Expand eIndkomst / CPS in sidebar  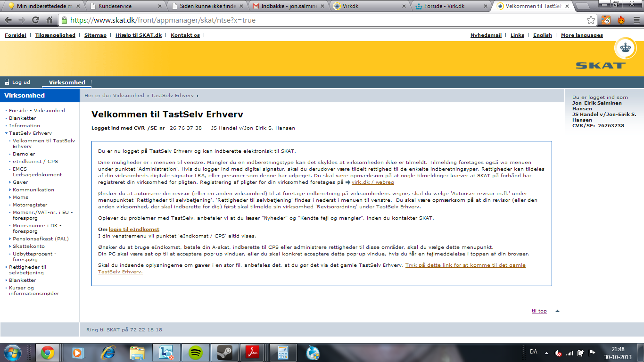click(35, 162)
